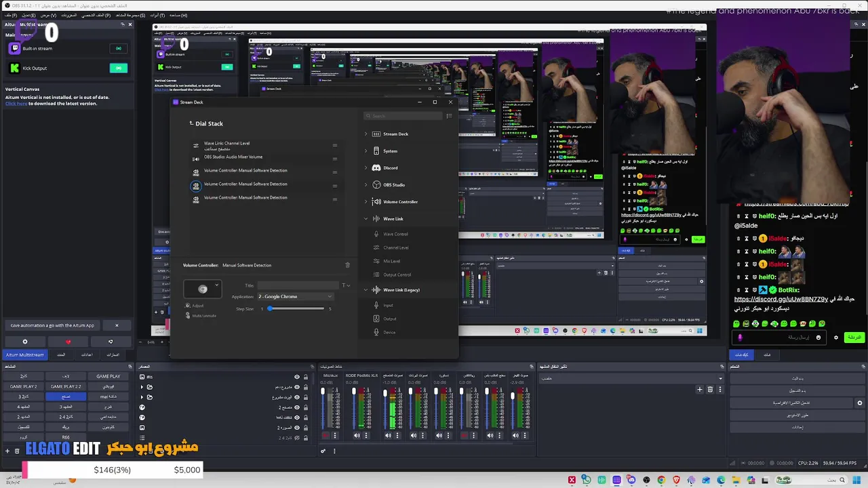868x488 pixels.
Task: Remove the scene transition with trash icon
Action: pyautogui.click(x=710, y=389)
